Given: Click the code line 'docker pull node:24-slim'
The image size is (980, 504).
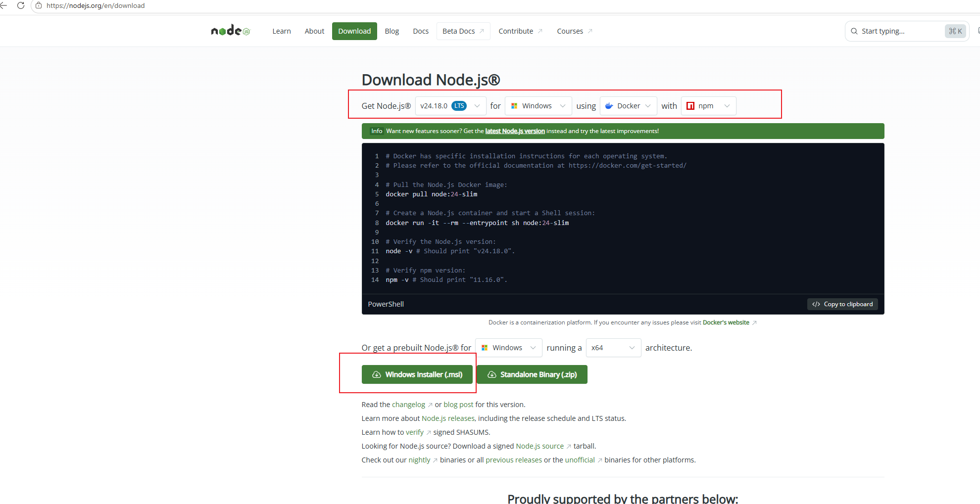Looking at the screenshot, I should click(432, 194).
